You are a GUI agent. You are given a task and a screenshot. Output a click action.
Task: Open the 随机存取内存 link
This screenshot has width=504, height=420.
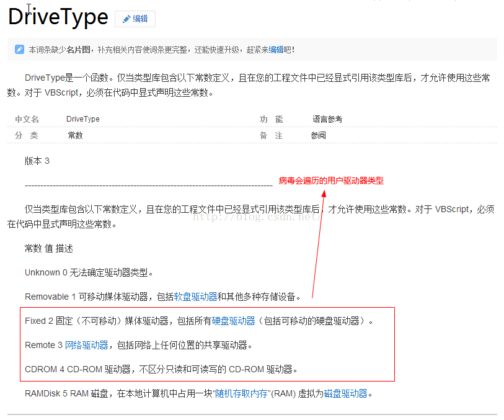[241, 393]
